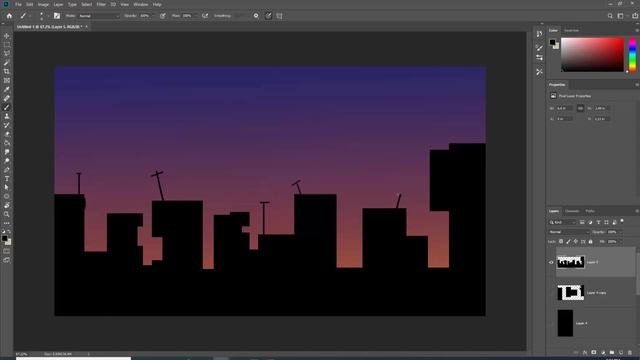Open the Image menu
Image resolution: width=640 pixels, height=360 pixels.
[43, 4]
